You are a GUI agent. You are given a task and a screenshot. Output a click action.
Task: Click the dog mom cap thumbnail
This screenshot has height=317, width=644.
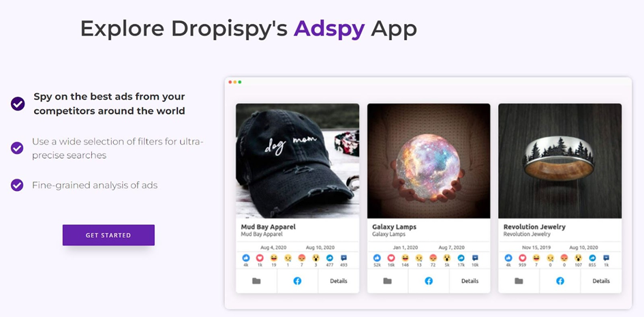(x=297, y=161)
